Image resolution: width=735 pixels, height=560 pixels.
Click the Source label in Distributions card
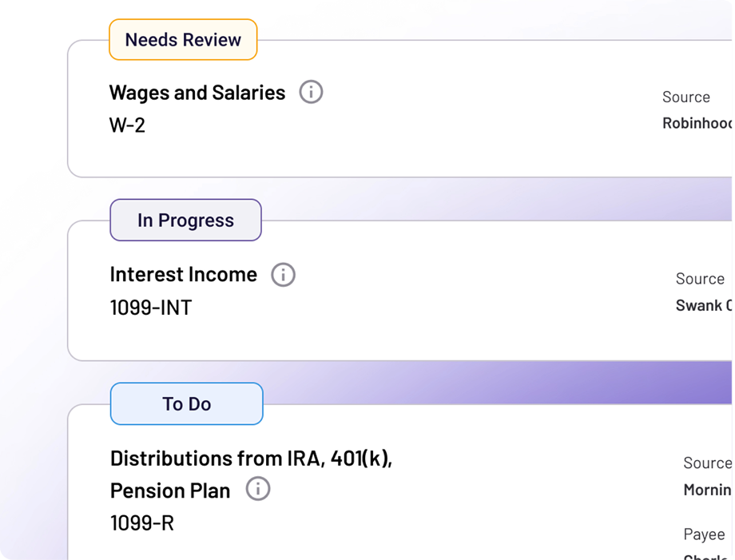point(707,463)
